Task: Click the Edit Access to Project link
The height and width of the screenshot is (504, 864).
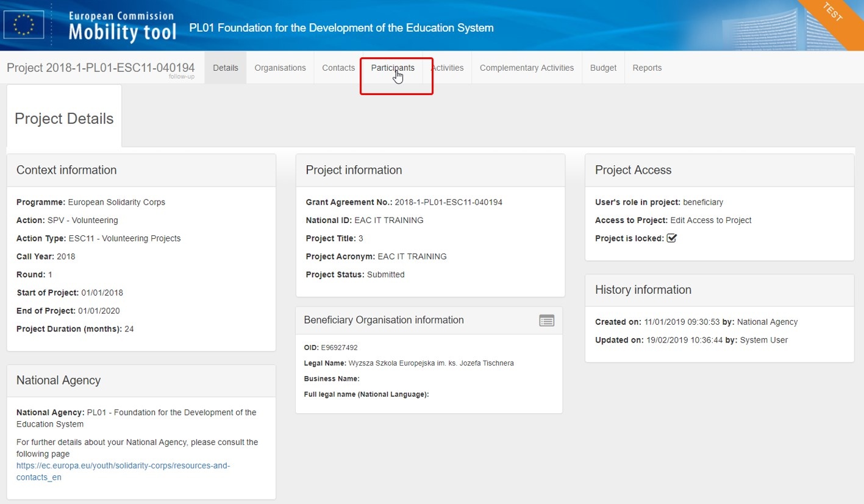Action: point(711,220)
